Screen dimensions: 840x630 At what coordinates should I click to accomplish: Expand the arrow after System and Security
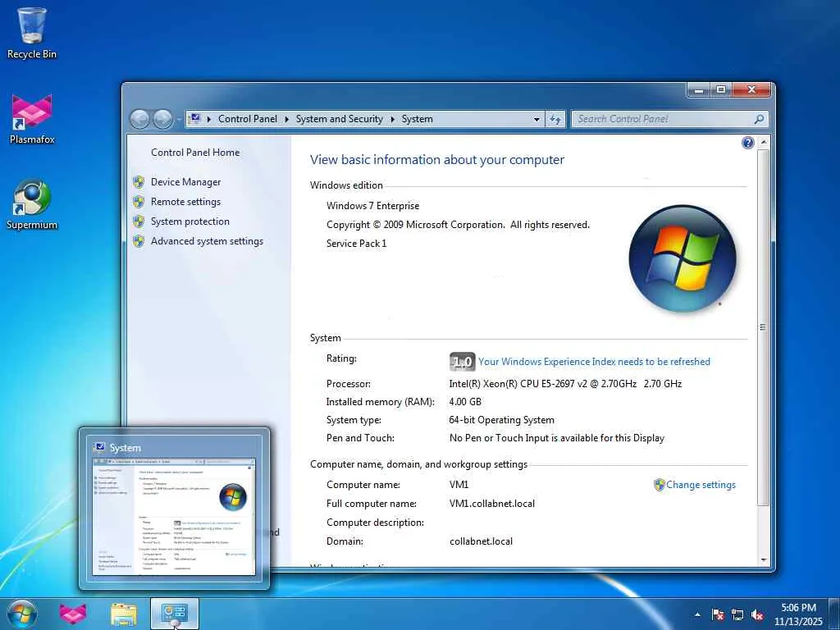pos(393,119)
